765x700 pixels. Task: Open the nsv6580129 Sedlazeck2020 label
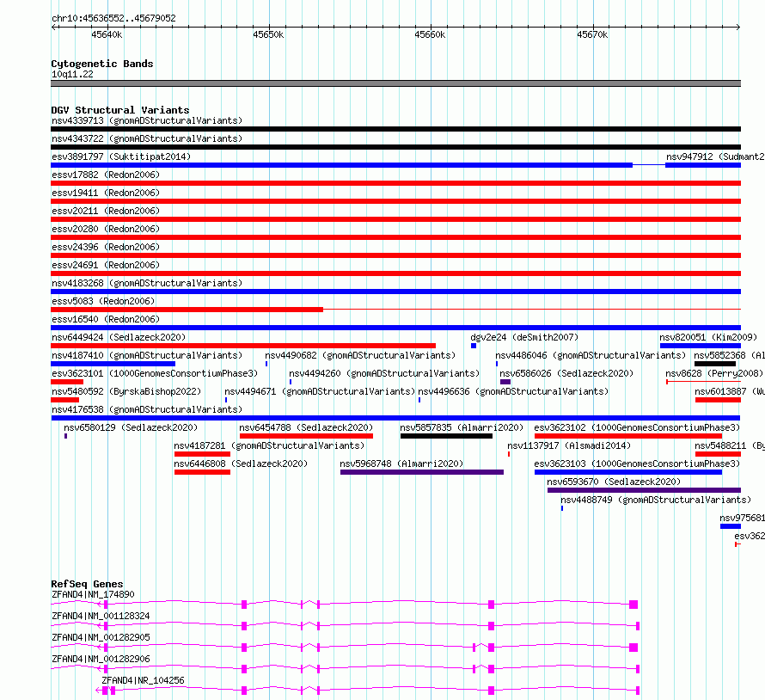tap(131, 427)
